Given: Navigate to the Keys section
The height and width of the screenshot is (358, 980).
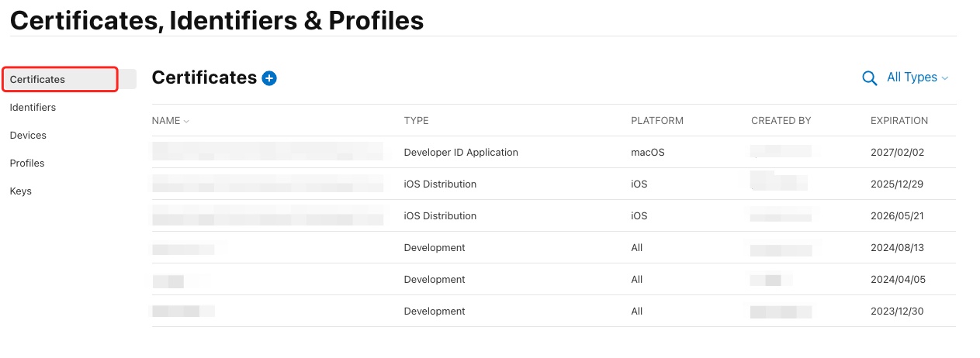Looking at the screenshot, I should (21, 191).
